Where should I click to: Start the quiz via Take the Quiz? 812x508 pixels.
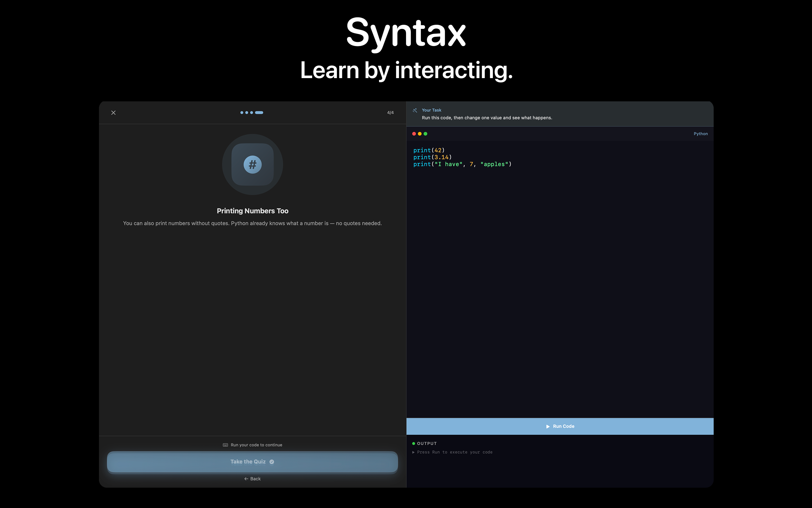(252, 462)
